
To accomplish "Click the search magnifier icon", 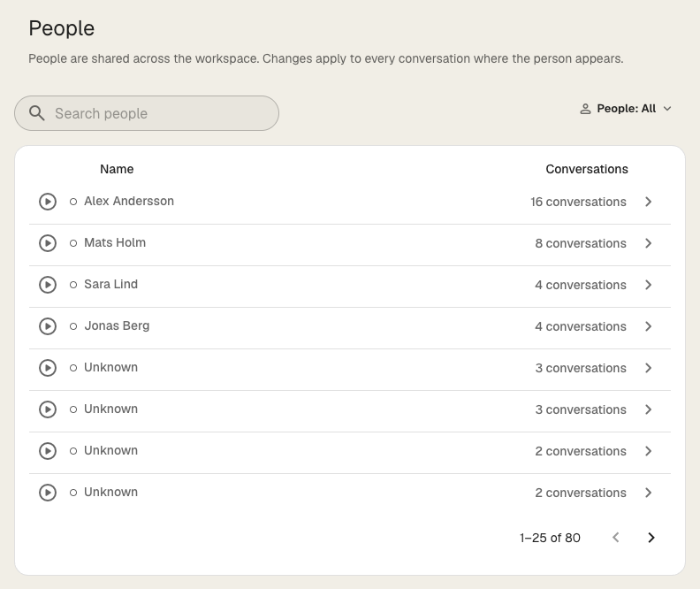I will click(36, 113).
